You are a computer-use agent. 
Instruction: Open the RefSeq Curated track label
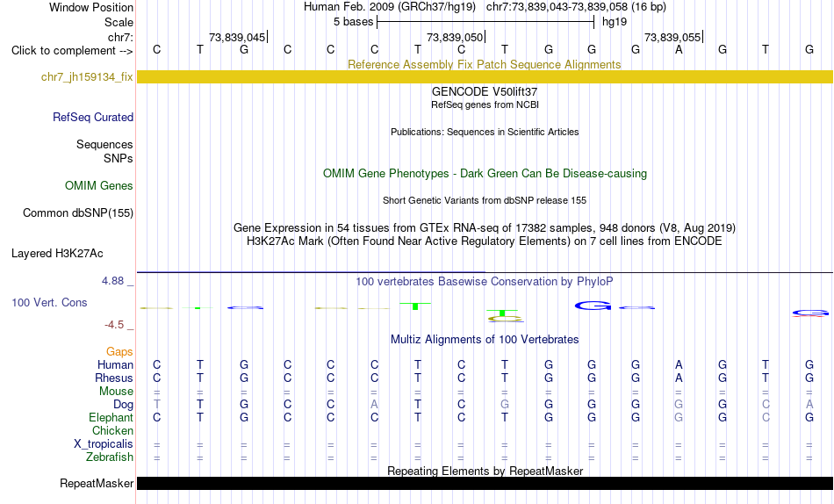tap(93, 117)
